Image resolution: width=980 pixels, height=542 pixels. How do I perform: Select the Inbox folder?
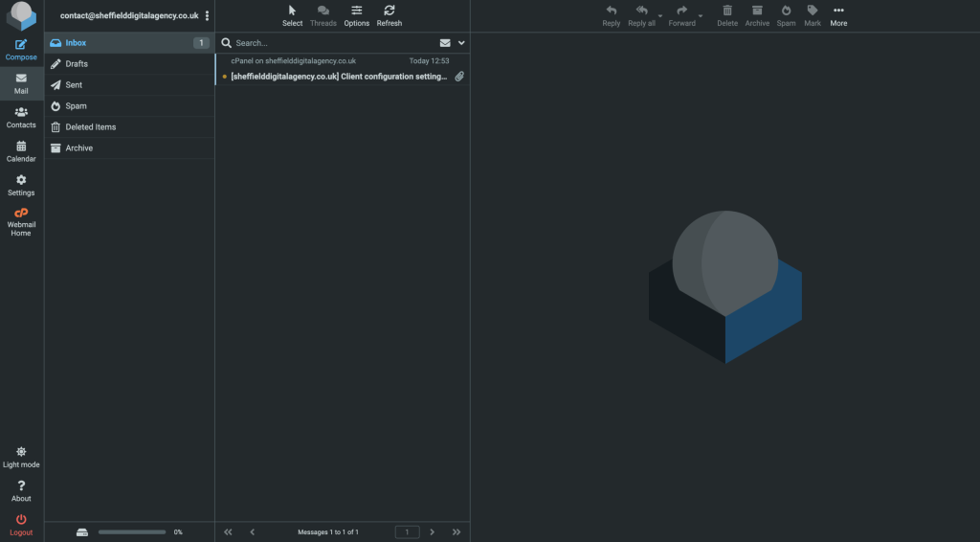tap(129, 42)
